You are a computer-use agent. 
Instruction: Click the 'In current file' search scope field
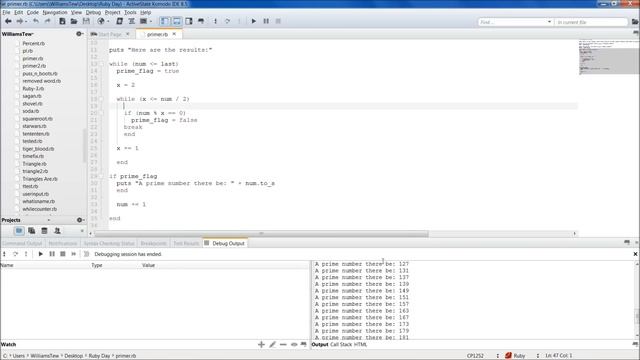click(591, 22)
